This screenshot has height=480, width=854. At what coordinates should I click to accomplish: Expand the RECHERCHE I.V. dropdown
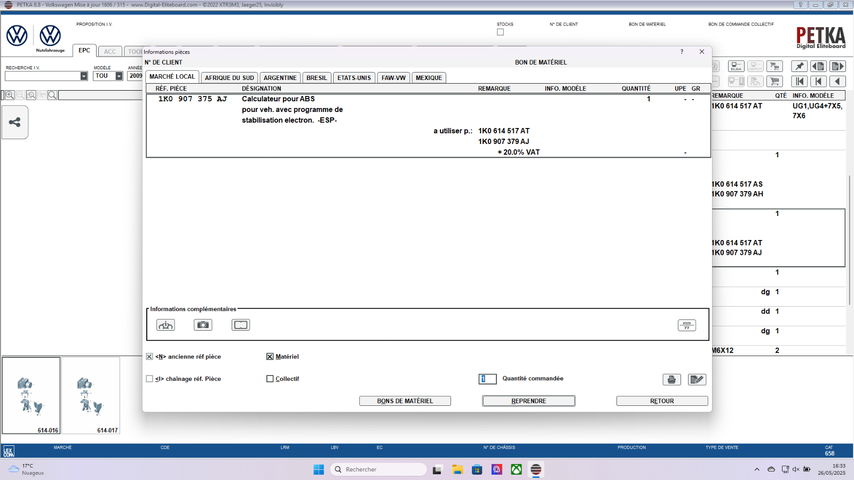tap(84, 76)
